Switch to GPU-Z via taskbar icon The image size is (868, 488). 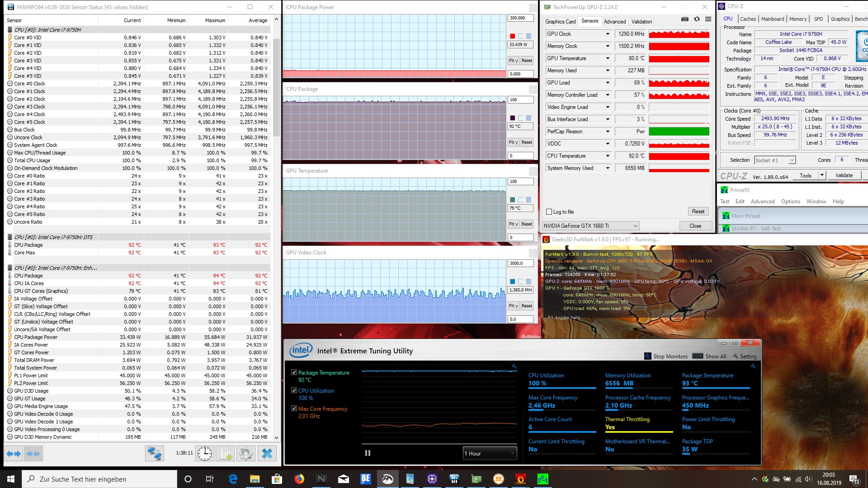click(x=476, y=479)
